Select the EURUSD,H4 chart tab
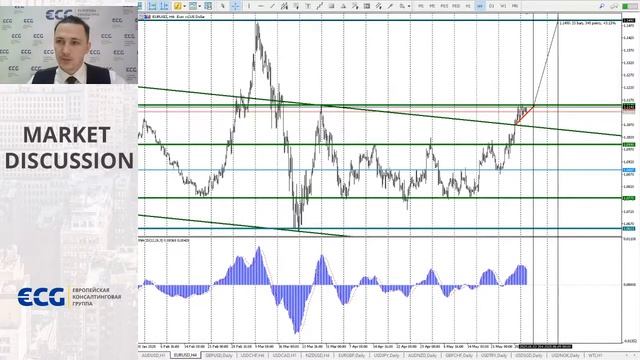Viewport: 640px width, 360px height. [186, 356]
